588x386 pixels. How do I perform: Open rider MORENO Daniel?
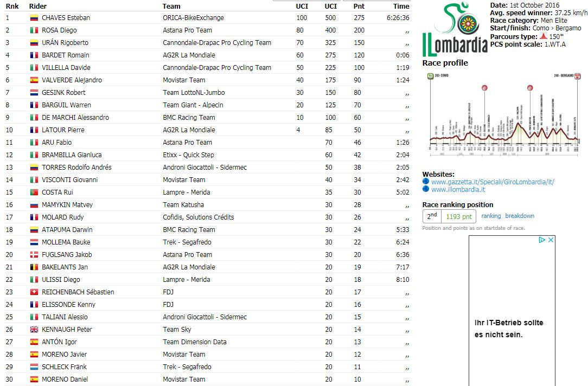(x=65, y=379)
